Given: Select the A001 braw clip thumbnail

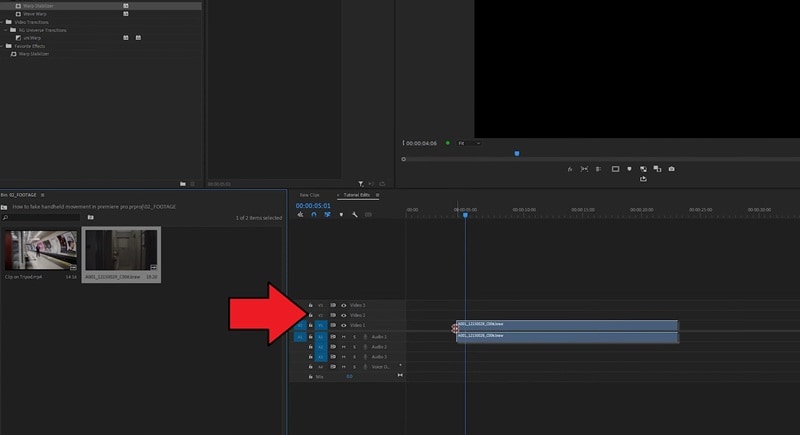Looking at the screenshot, I should (121, 250).
